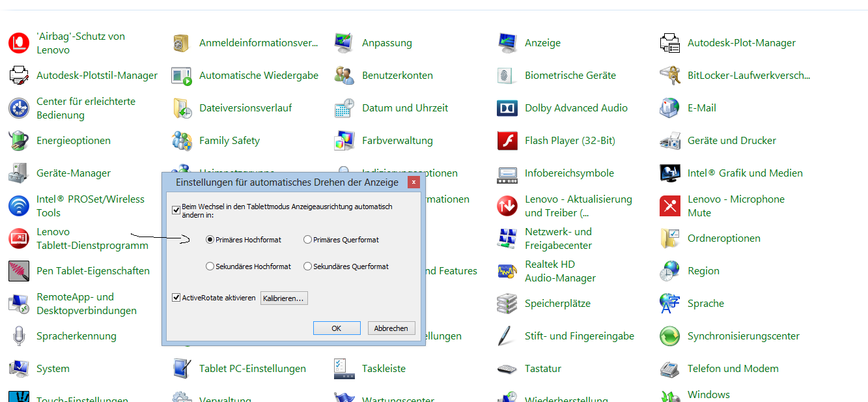Open the Farbverwaltung icon
Screen dimensions: 868x402
[344, 141]
